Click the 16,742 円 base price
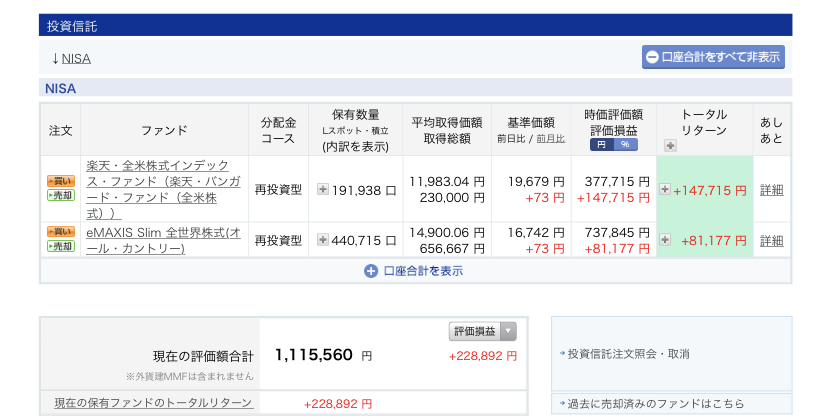 [x=536, y=232]
